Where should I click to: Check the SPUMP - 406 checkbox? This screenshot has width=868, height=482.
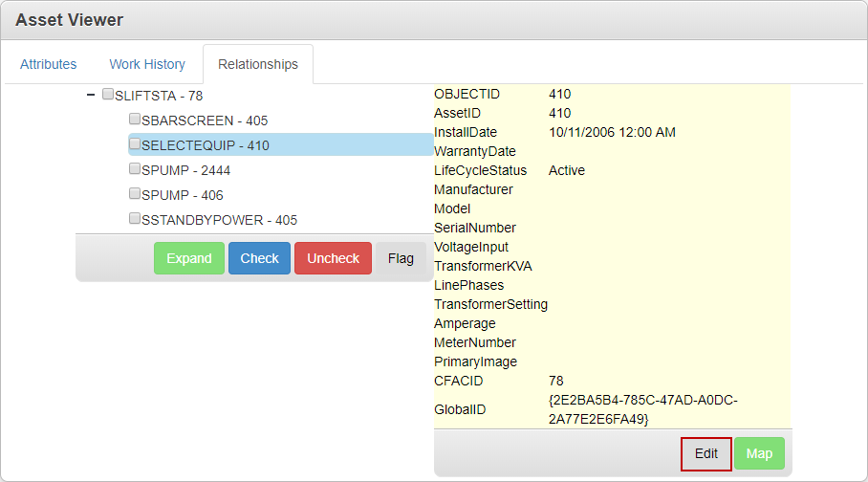135,194
